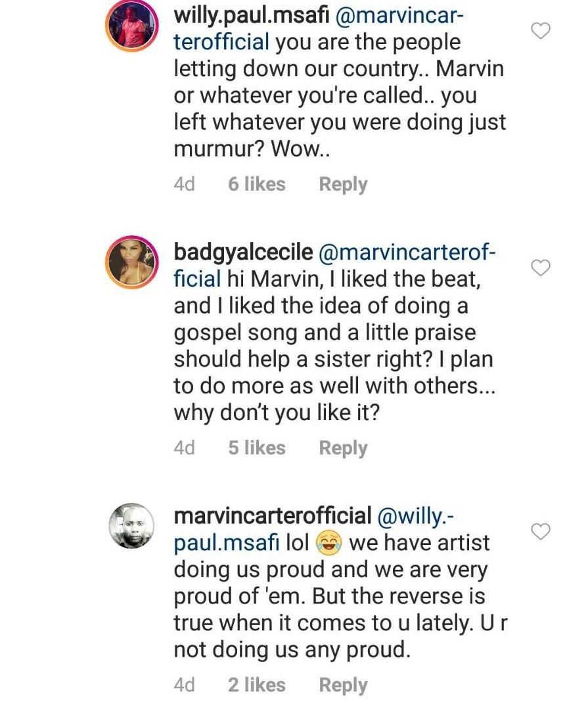The image size is (588, 708).
Task: Click the laughing emoji in marvincarterofficial's comment
Action: (x=329, y=543)
